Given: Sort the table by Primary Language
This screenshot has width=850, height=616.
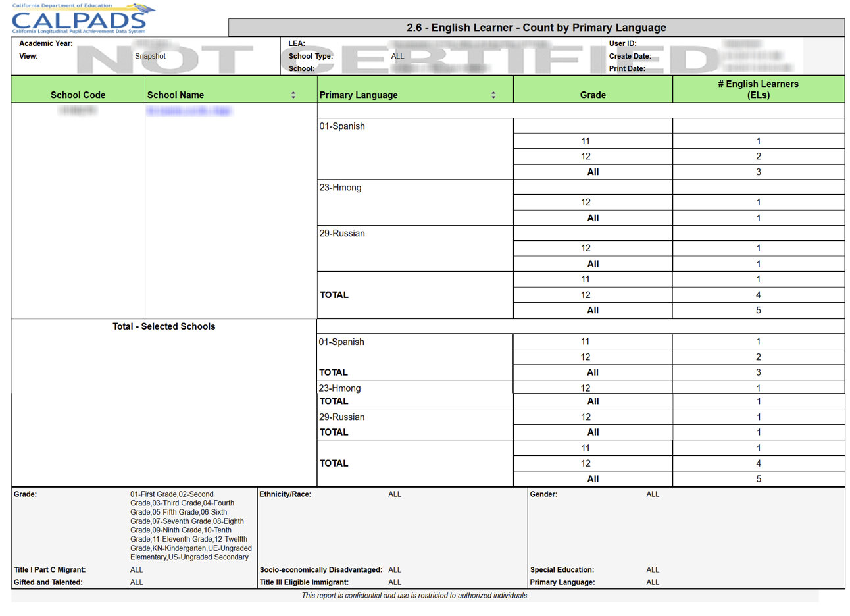Looking at the screenshot, I should click(x=493, y=95).
